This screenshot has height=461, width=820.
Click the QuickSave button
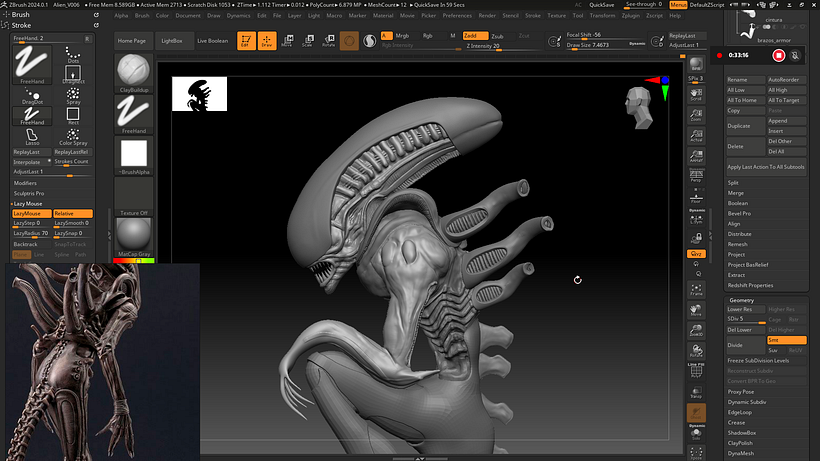[x=601, y=5]
